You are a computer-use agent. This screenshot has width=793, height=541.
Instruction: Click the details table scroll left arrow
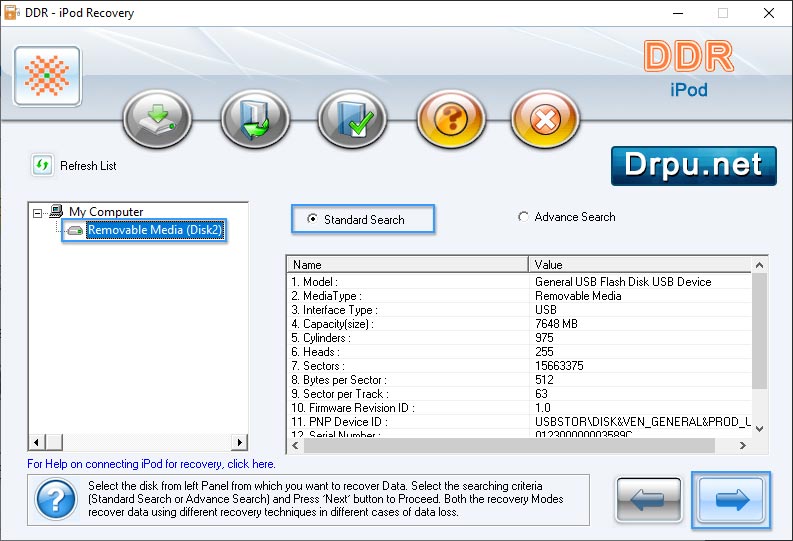[x=295, y=445]
